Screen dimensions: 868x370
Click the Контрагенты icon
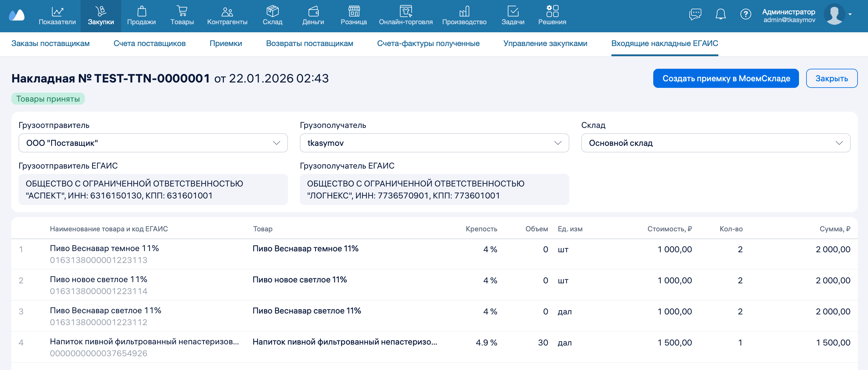coord(227,11)
